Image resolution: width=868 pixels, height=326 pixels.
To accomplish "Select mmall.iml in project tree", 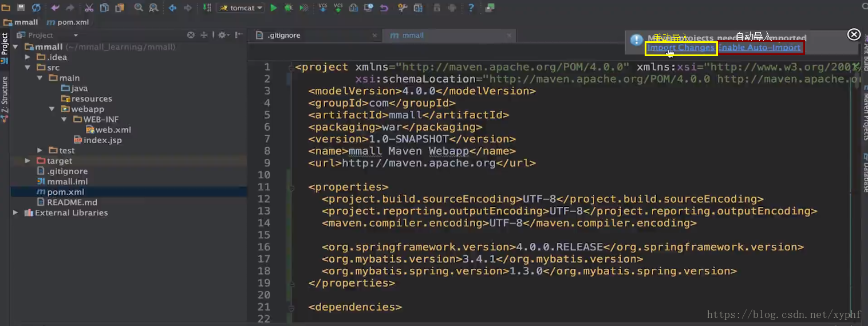I will (x=62, y=181).
